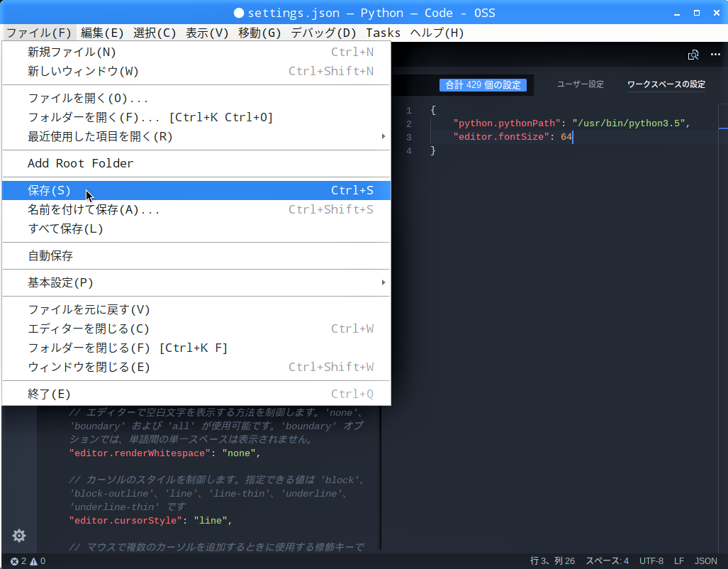This screenshot has width=728, height=569.
Task: Click the "python.pythonPath" key in editor
Action: [x=507, y=123]
